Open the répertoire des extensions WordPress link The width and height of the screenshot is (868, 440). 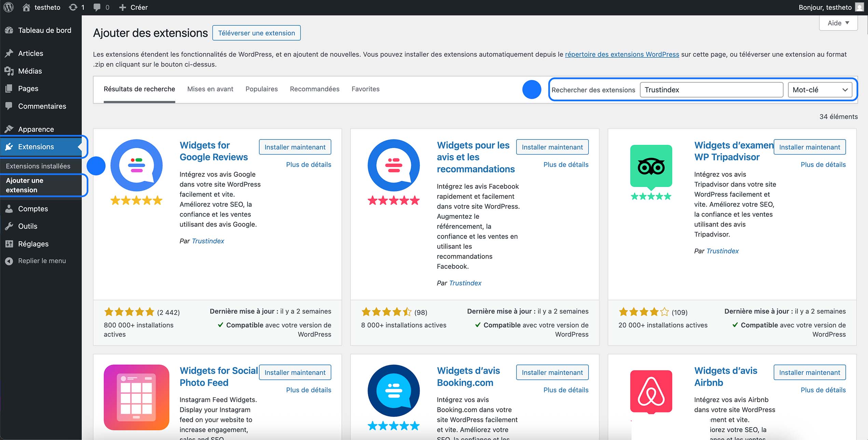click(x=622, y=54)
